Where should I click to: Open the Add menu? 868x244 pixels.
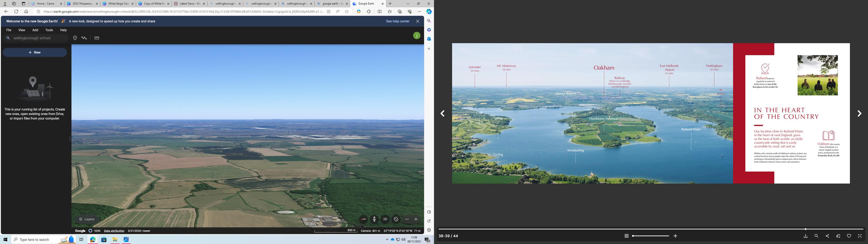coord(36,30)
